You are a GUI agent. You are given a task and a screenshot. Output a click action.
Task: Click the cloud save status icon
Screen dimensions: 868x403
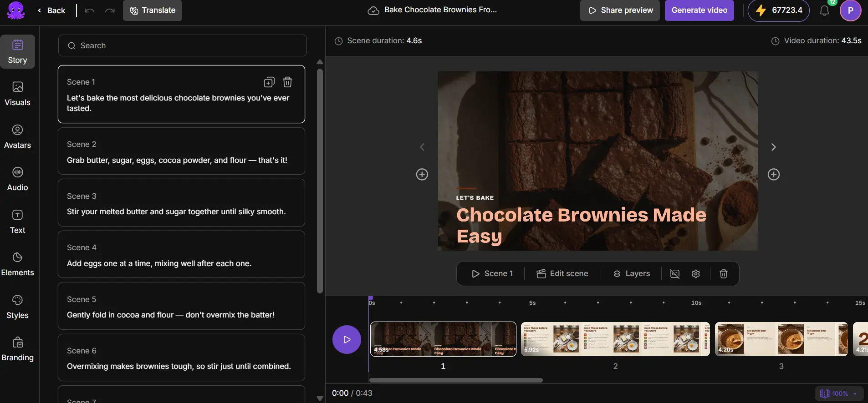373,10
